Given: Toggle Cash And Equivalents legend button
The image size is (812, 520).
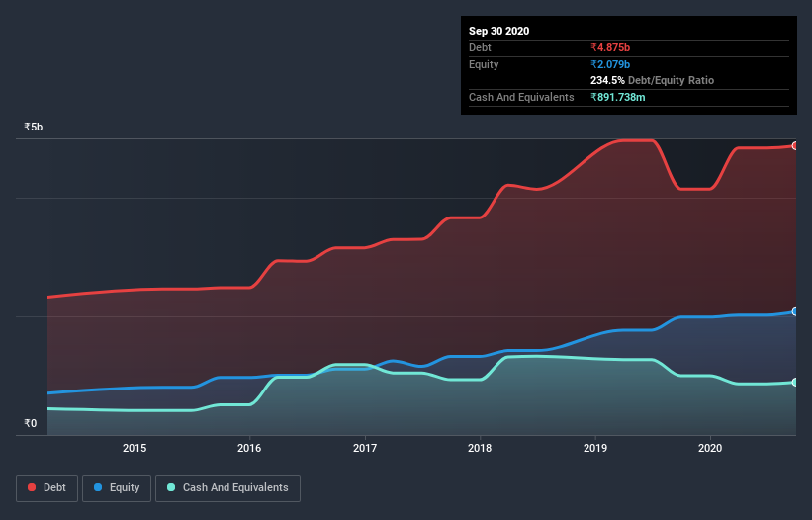Looking at the screenshot, I should point(227,488).
